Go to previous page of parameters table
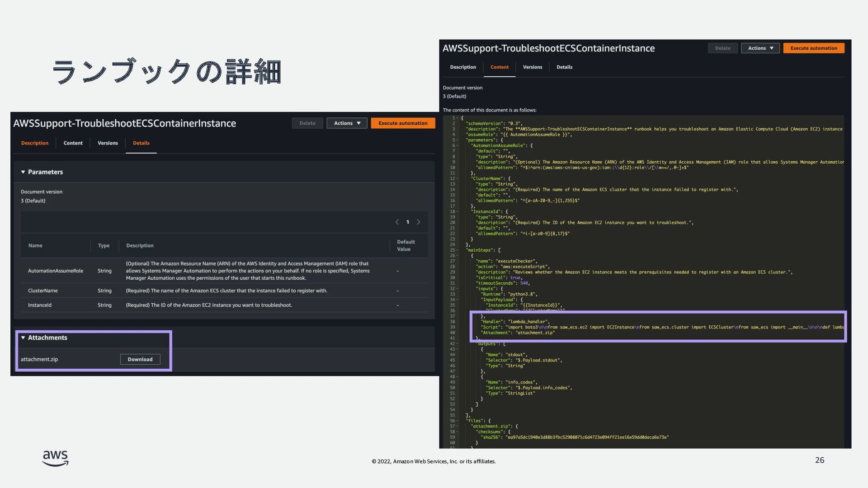This screenshot has width=868, height=488. 397,222
